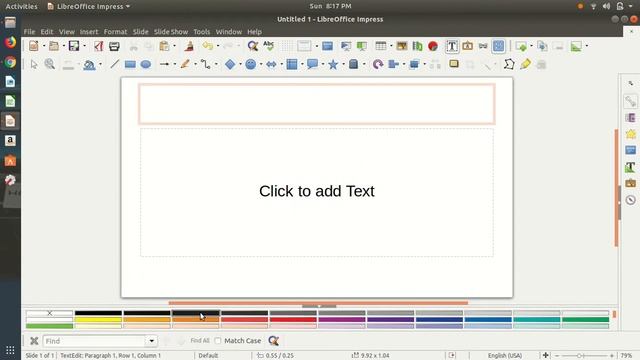Open the Paste options dropdown arrow
Viewport: 640px width, 360px height.
(174, 46)
